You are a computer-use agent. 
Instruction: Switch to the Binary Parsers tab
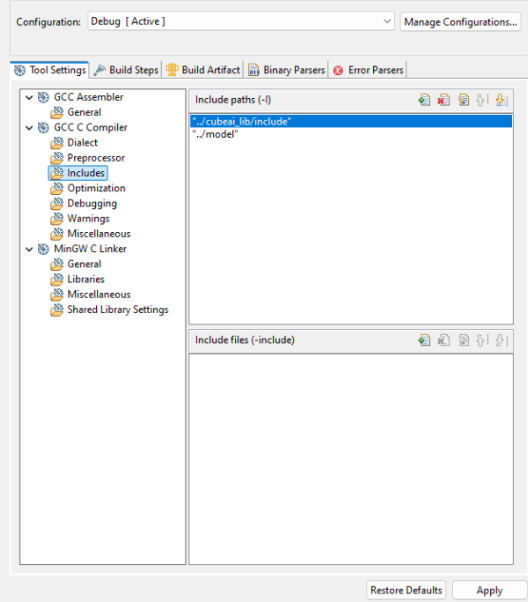point(286,70)
